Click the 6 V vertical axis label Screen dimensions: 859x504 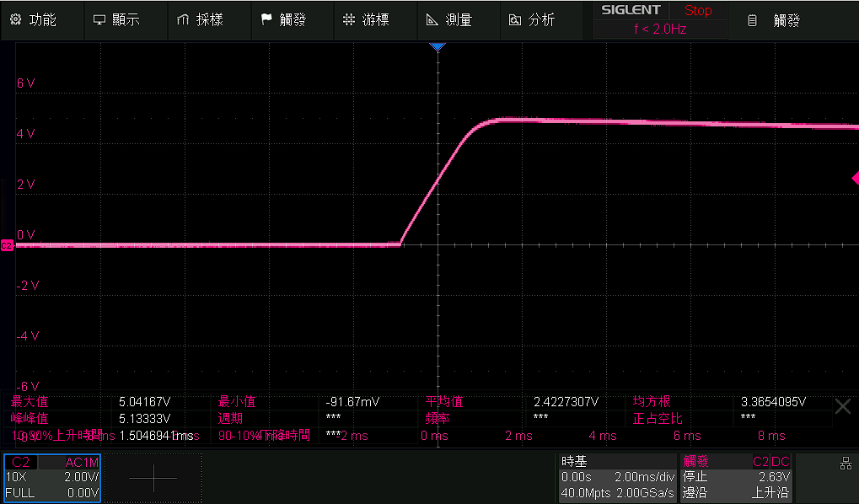[x=26, y=83]
